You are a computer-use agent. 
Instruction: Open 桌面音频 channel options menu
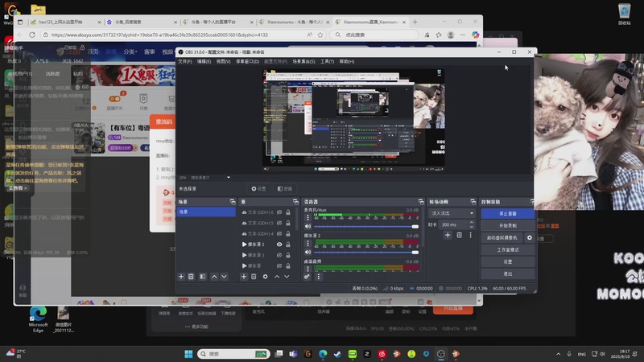tap(308, 269)
